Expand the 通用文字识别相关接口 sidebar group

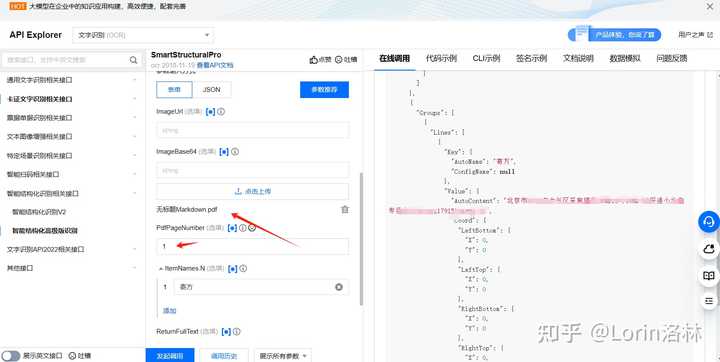[x=71, y=80]
